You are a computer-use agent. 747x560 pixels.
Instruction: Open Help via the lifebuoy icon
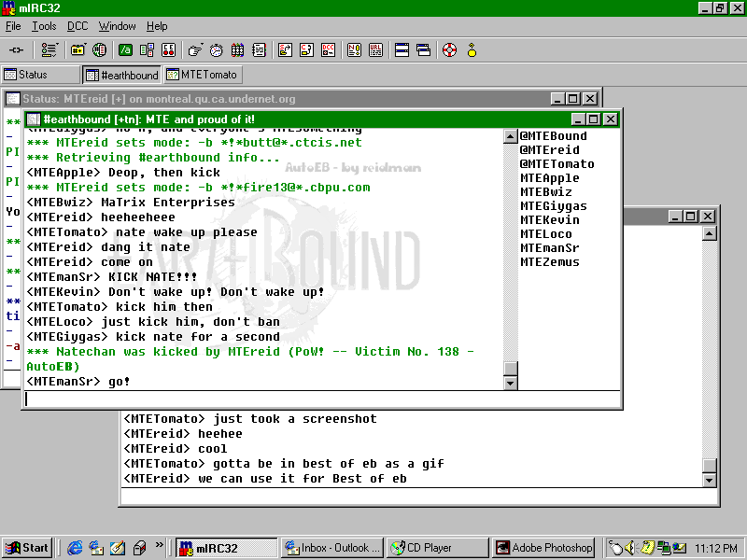449,50
